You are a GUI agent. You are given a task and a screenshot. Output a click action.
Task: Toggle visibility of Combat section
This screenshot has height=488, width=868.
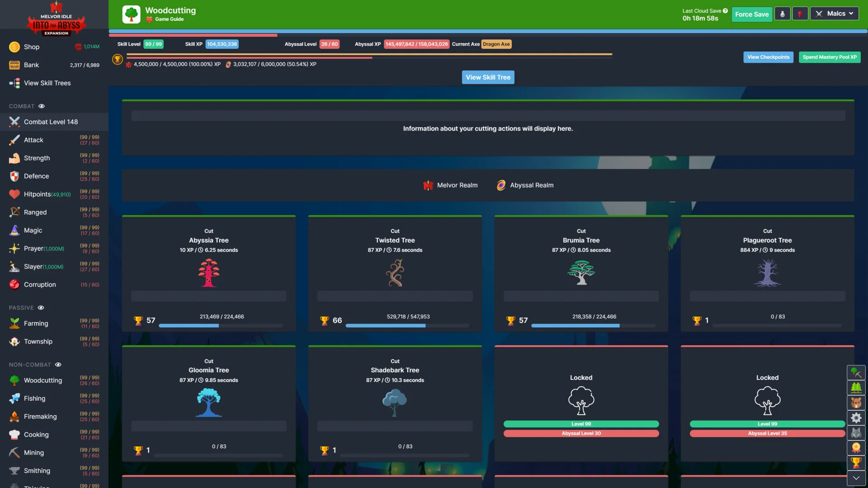(x=42, y=106)
